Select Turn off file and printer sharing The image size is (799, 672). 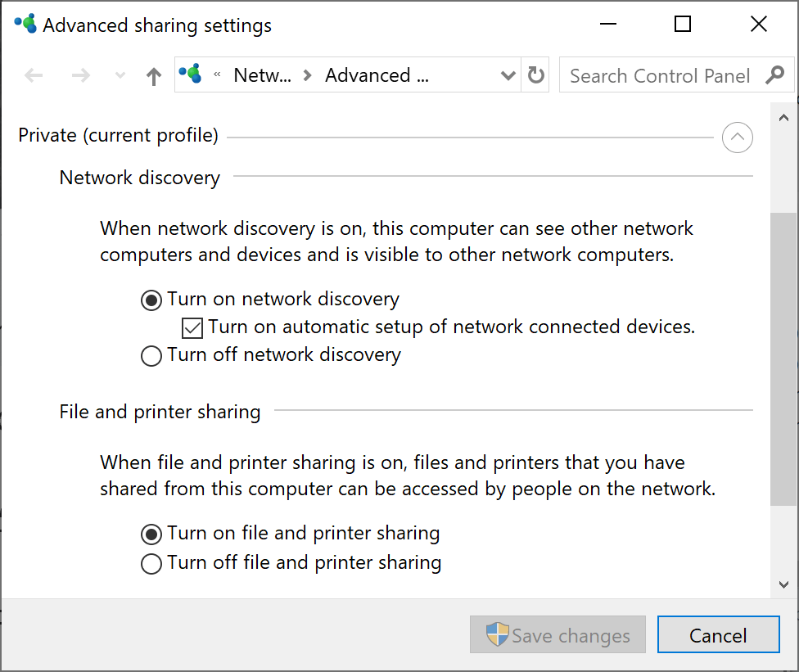[x=151, y=563]
